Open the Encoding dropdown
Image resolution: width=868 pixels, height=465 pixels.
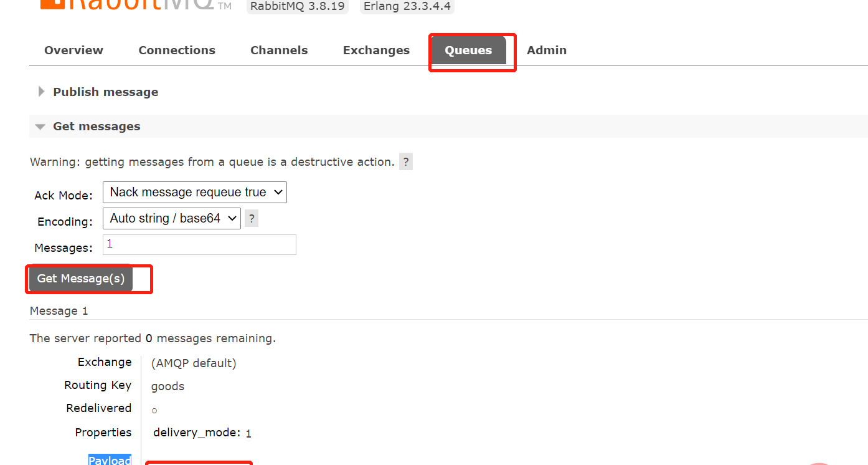(x=172, y=218)
